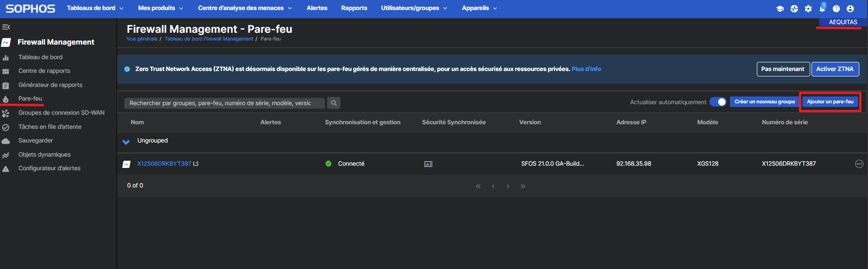Click the Sauvegarder cloud icon
This screenshot has height=269, width=868.
tap(5, 141)
